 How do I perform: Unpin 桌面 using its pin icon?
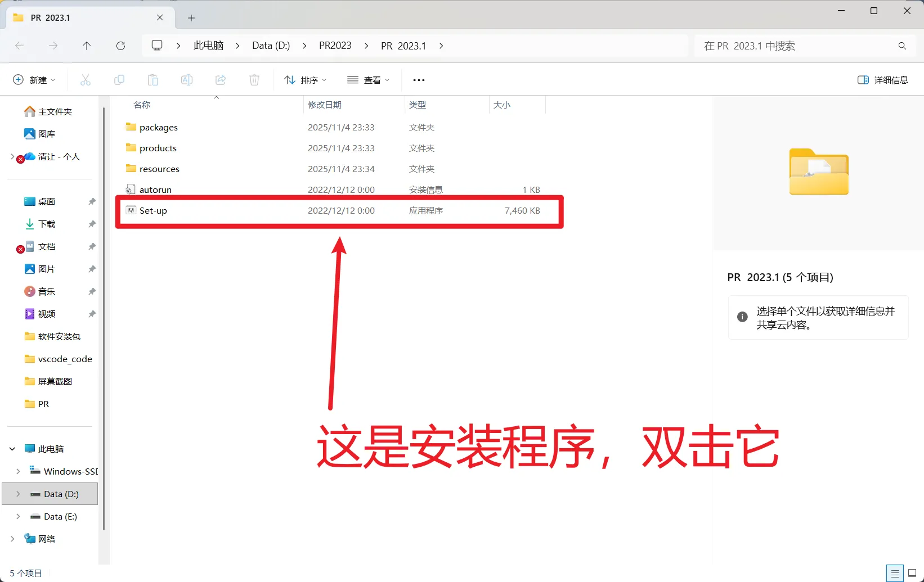pyautogui.click(x=92, y=201)
